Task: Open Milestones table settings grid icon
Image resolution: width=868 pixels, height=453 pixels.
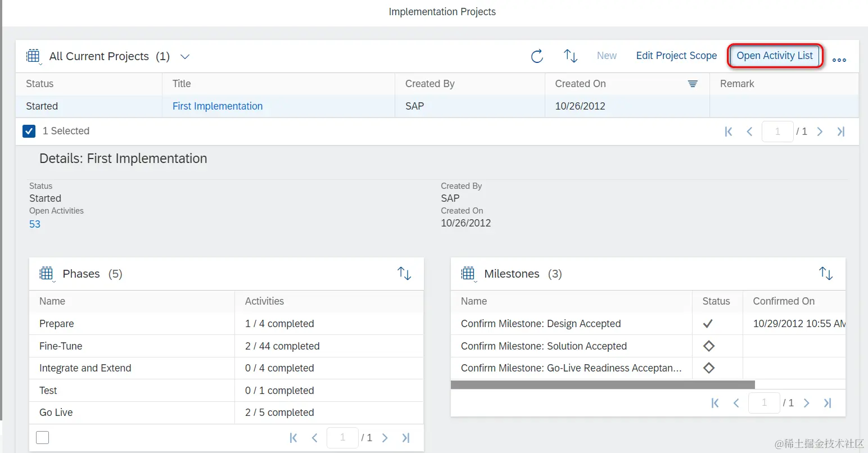Action: [468, 274]
